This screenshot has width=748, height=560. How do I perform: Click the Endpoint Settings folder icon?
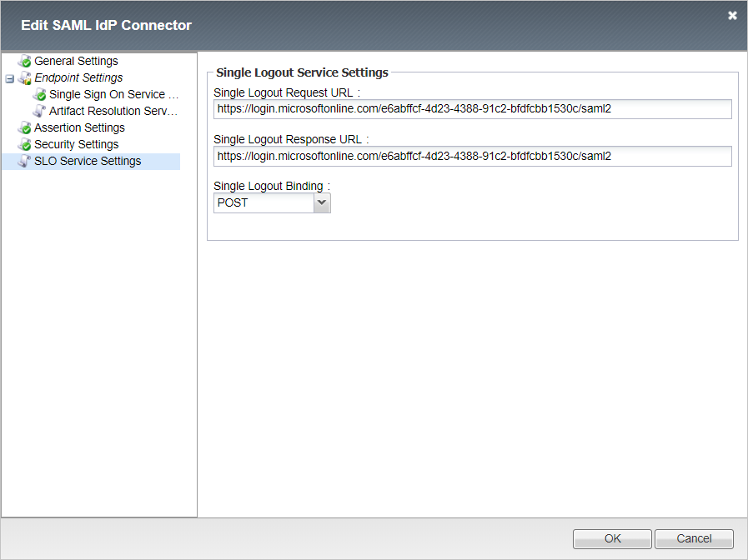[25, 77]
